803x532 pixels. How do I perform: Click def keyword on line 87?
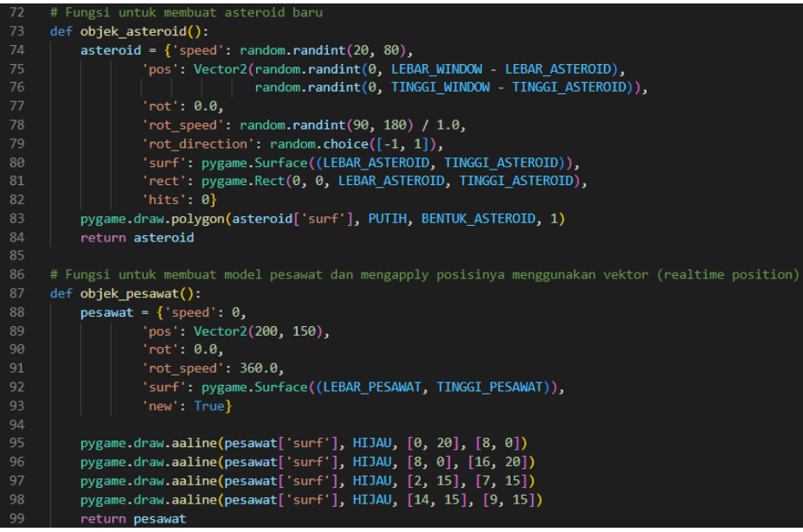(61, 293)
